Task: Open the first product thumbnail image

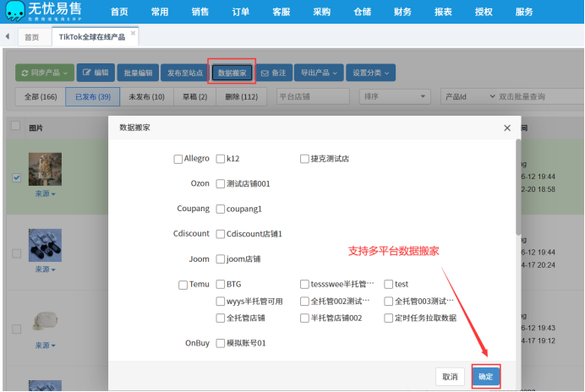Action: pyautogui.click(x=45, y=169)
